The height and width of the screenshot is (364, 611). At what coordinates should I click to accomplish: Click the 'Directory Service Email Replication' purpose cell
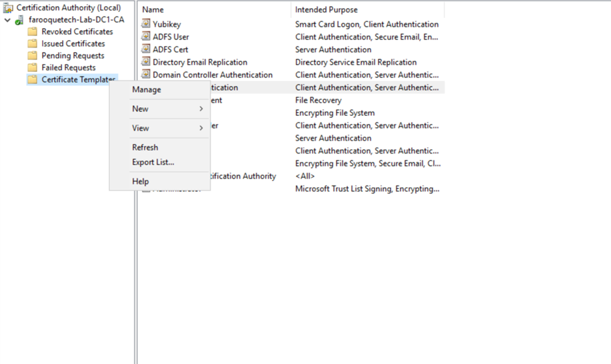click(356, 63)
